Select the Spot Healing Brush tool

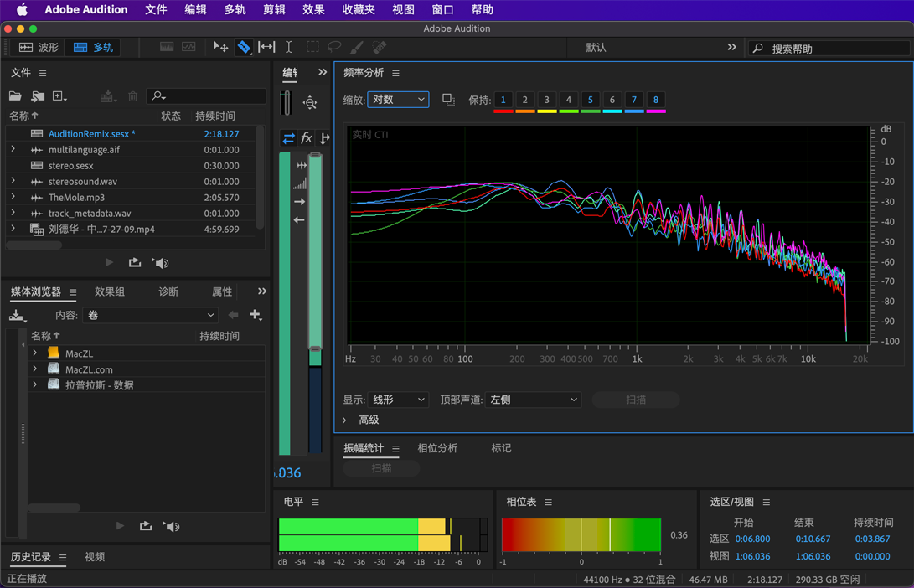(x=380, y=47)
